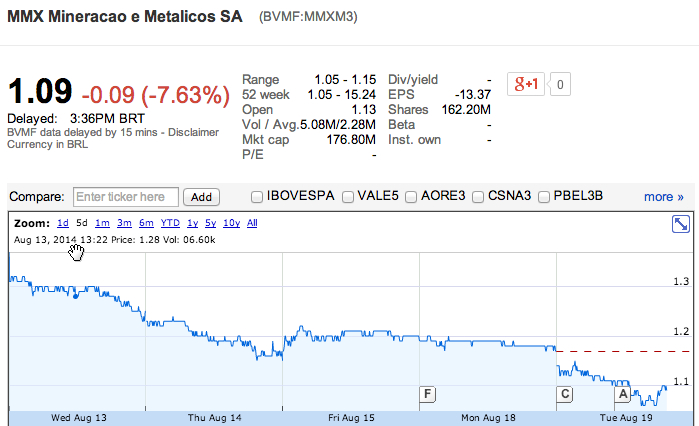Expand chart to full screen

[682, 225]
